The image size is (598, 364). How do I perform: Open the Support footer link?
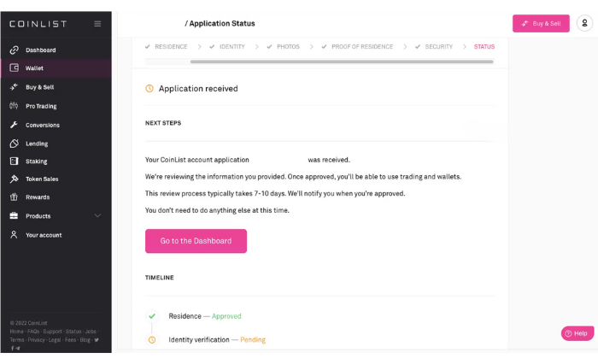52,332
